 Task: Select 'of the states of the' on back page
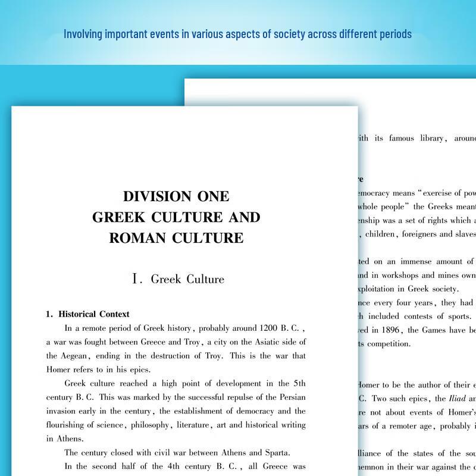click(424, 454)
